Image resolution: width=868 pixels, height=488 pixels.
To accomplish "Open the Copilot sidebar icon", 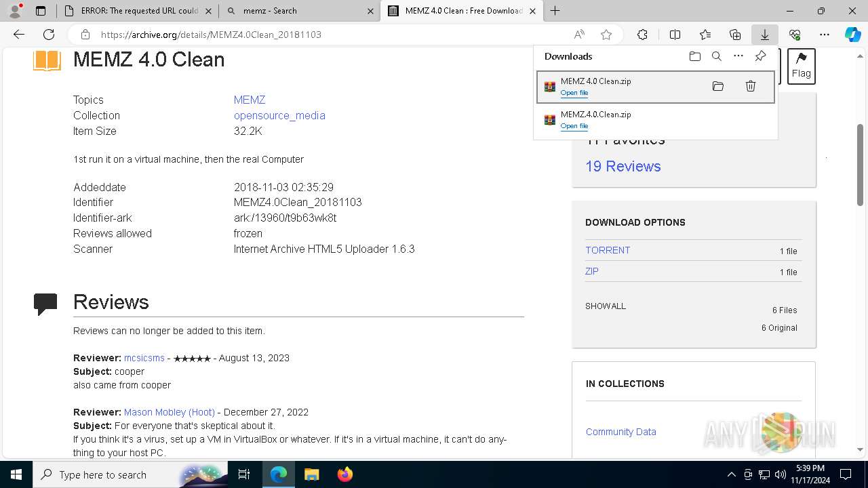I will click(852, 35).
